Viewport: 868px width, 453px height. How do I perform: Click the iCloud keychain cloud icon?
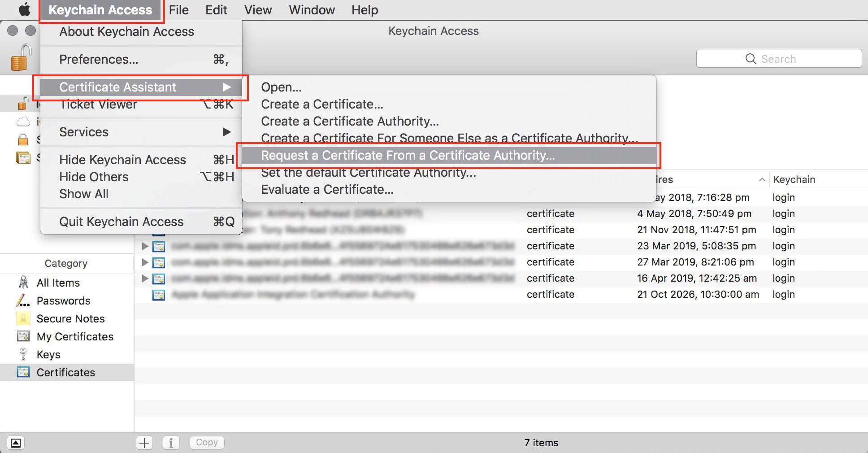point(23,122)
